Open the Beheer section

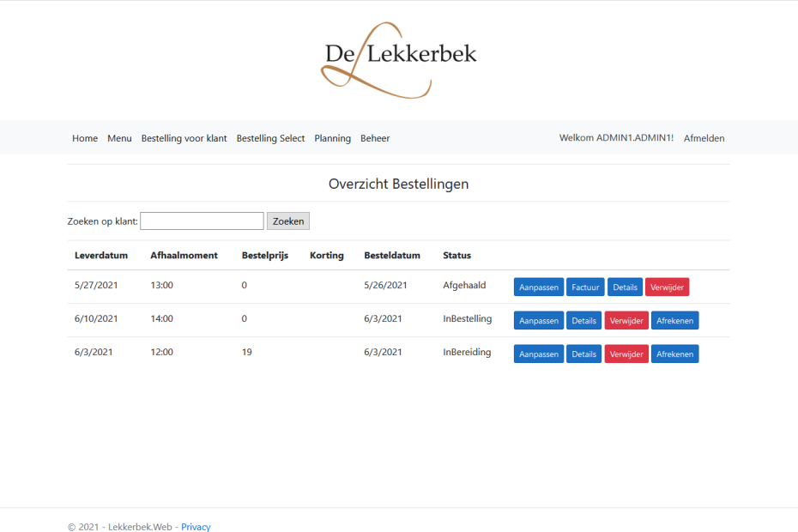[x=375, y=138]
